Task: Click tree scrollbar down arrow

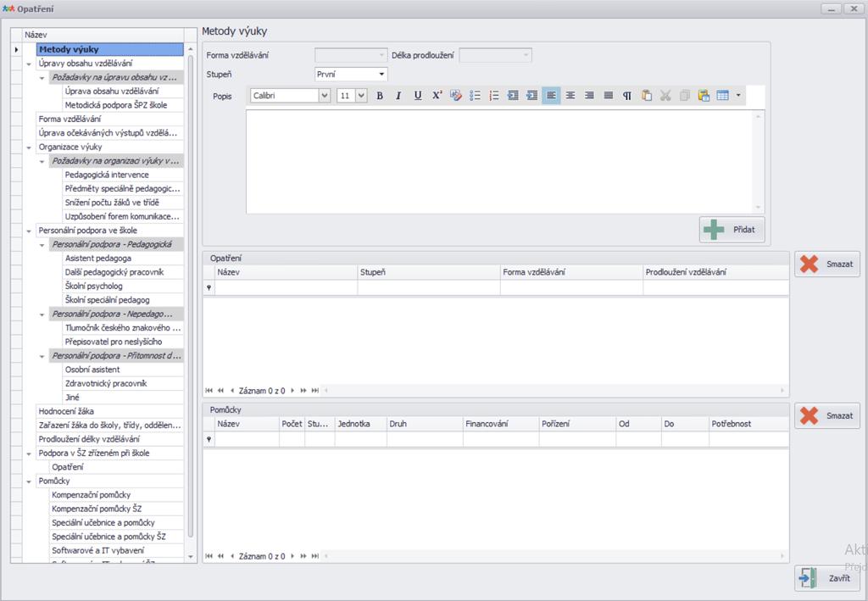Action: [191, 557]
